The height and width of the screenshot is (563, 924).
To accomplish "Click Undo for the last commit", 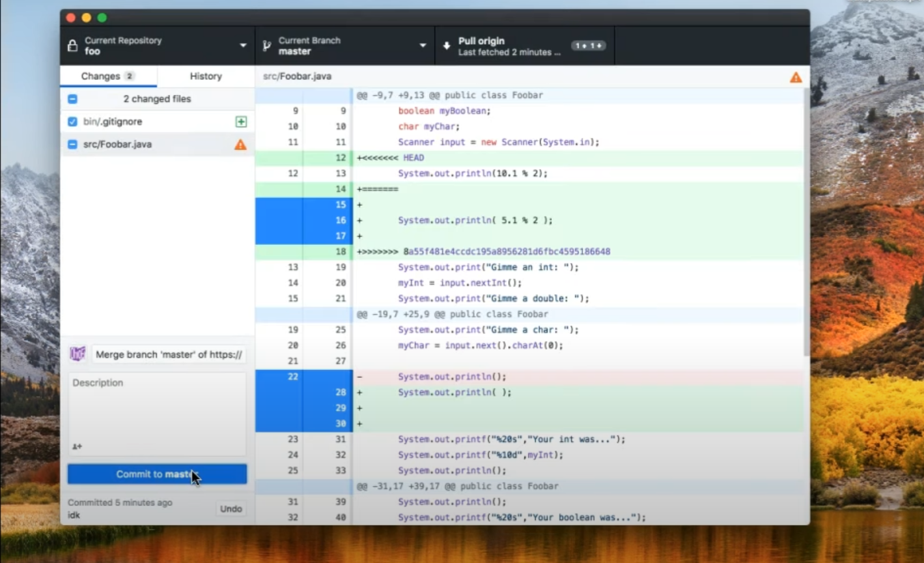I will pyautogui.click(x=231, y=509).
